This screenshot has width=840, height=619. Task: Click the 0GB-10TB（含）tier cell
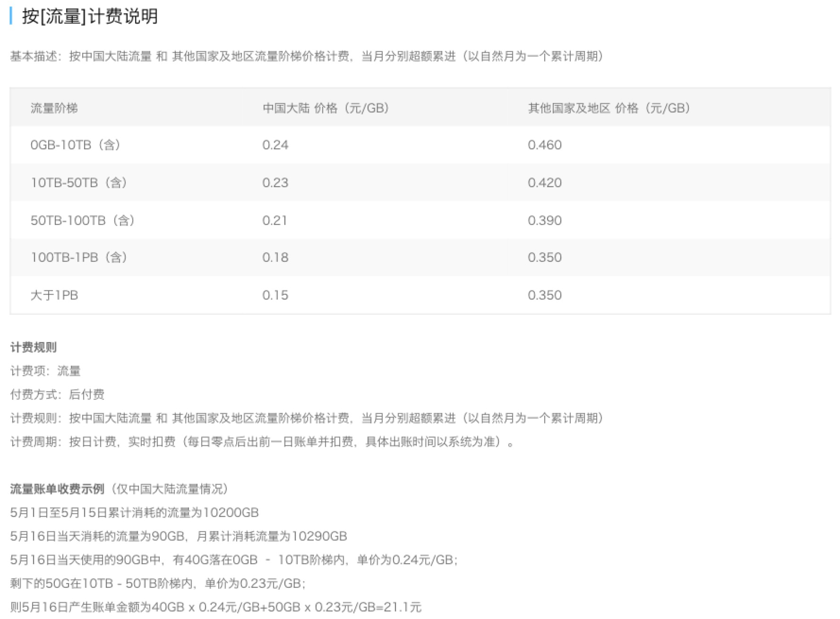pos(76,145)
